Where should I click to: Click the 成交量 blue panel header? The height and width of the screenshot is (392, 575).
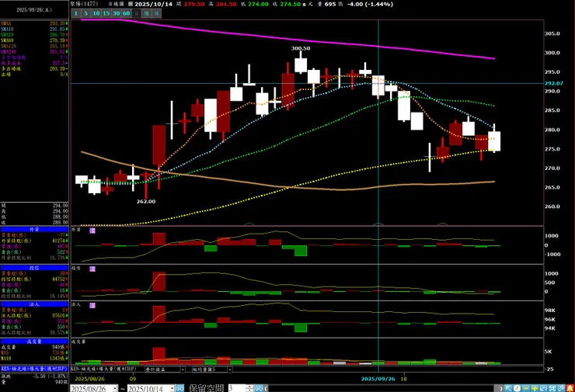(x=34, y=342)
